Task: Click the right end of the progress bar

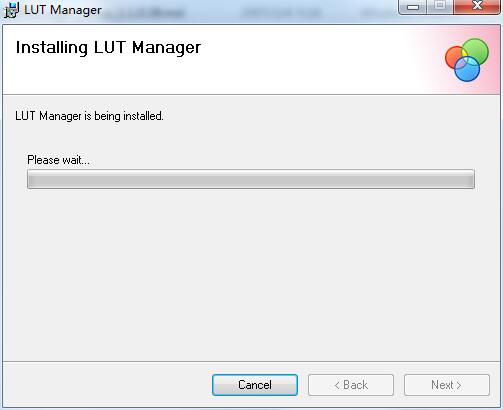Action: tap(468, 179)
